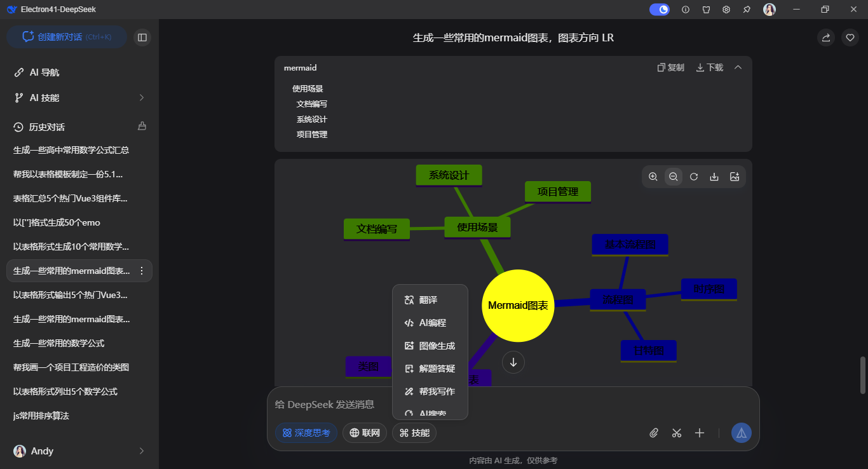Click the DeepSeek app logo
Viewport: 868px width, 469px height.
click(11, 10)
